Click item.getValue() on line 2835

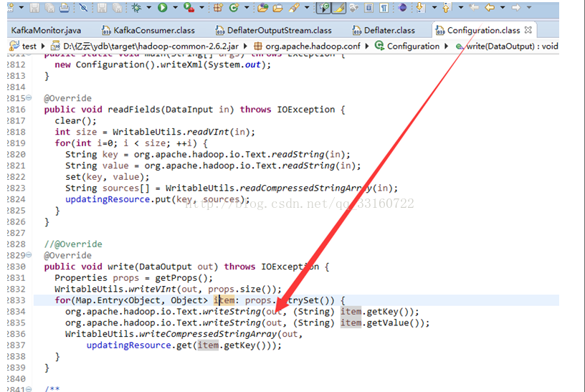pos(382,322)
